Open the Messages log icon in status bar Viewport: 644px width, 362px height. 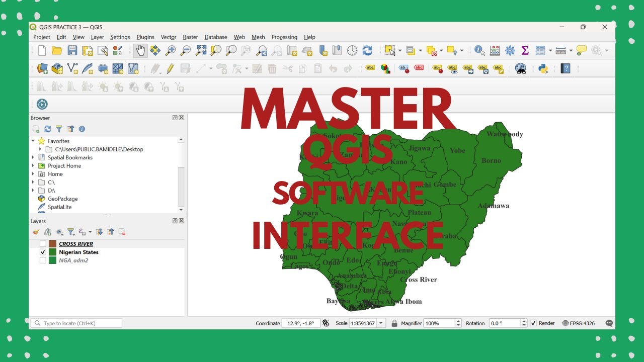point(609,323)
